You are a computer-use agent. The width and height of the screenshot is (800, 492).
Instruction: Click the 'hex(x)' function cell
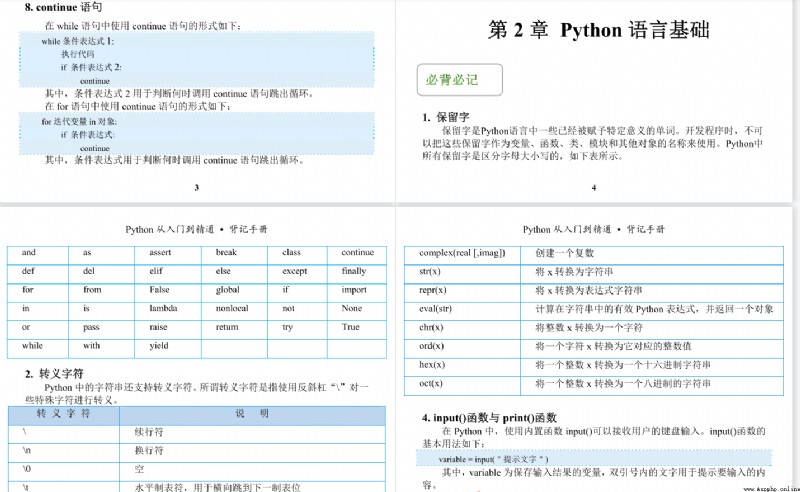pyautogui.click(x=462, y=368)
